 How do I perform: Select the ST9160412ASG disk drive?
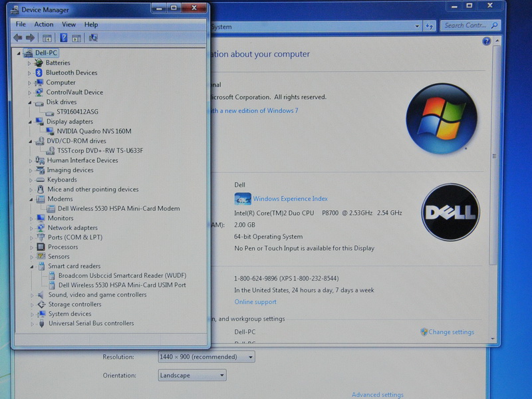[x=77, y=112]
